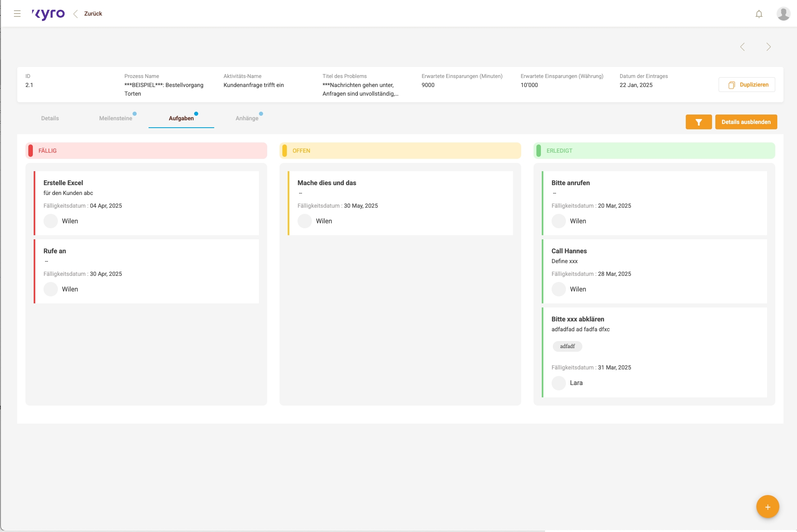The image size is (797, 532).
Task: Go to the next entry with the right chevron
Action: pos(768,47)
